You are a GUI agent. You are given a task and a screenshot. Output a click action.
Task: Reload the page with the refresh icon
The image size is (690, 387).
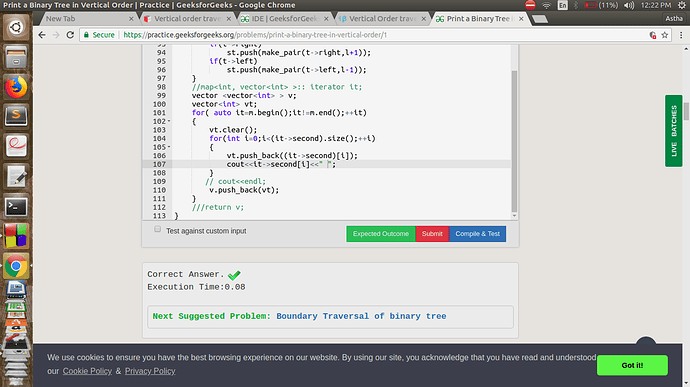click(70, 35)
